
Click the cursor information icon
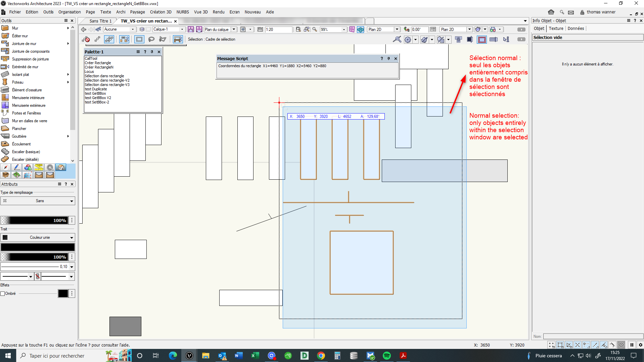coord(506,40)
